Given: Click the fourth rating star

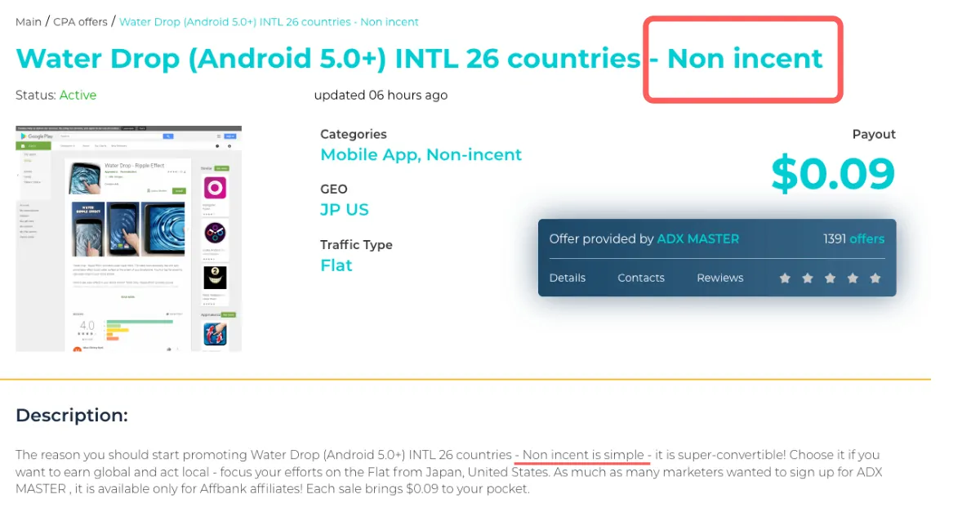Looking at the screenshot, I should coord(853,278).
